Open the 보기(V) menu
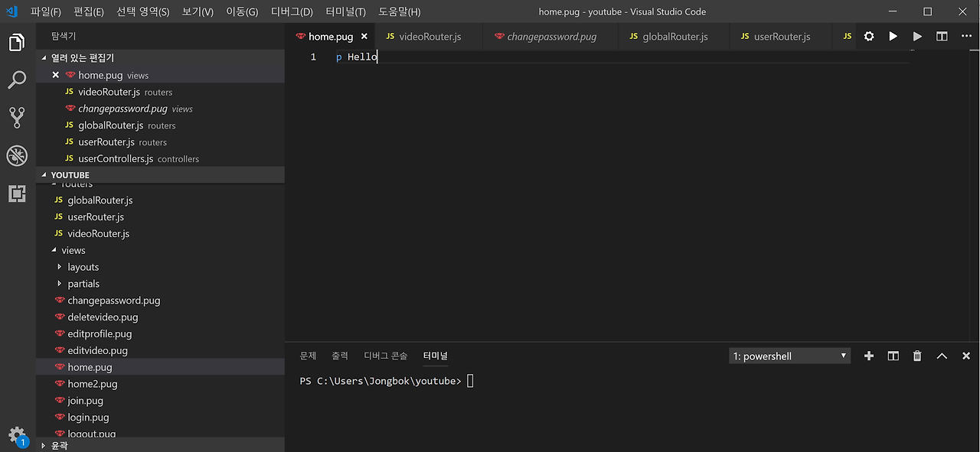 click(x=198, y=11)
